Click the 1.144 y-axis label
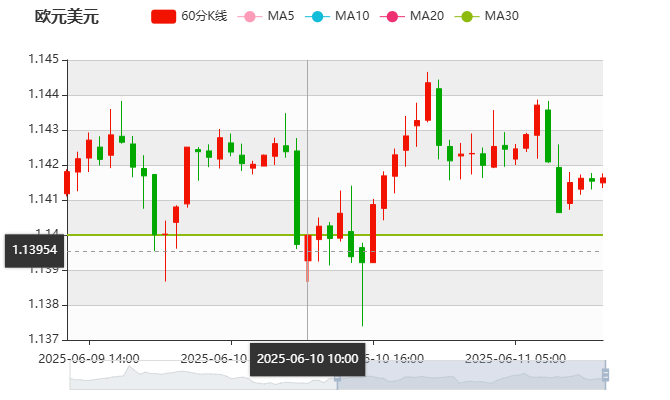The image size is (670, 400). point(44,94)
